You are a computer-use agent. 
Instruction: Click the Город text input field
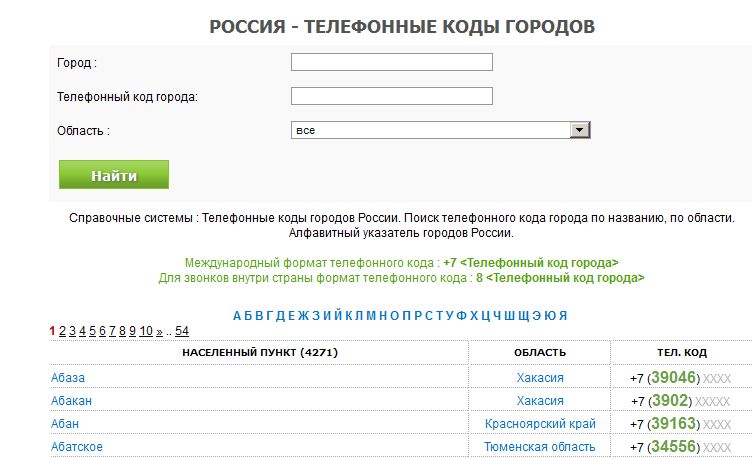[391, 62]
